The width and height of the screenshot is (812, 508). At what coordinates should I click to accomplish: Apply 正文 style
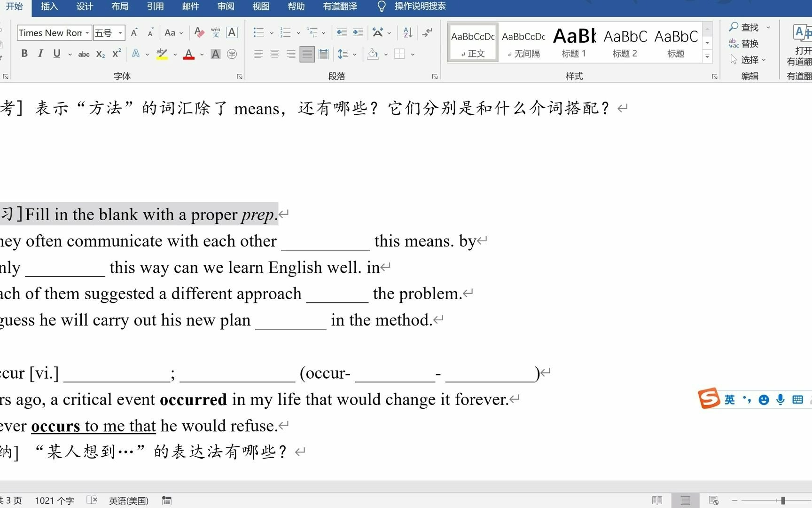click(x=473, y=42)
